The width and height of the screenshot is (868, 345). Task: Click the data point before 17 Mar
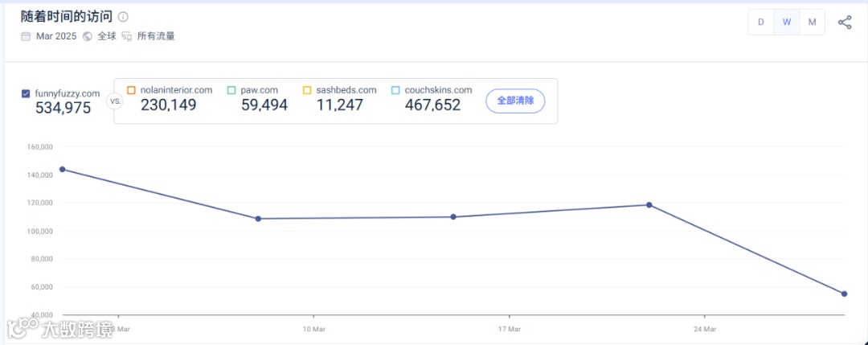[453, 216]
